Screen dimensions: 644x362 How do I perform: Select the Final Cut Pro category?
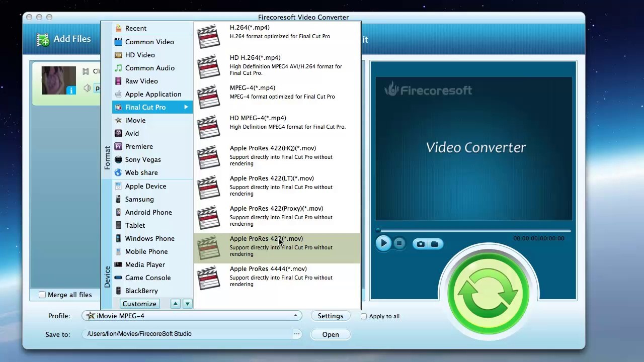click(x=152, y=107)
